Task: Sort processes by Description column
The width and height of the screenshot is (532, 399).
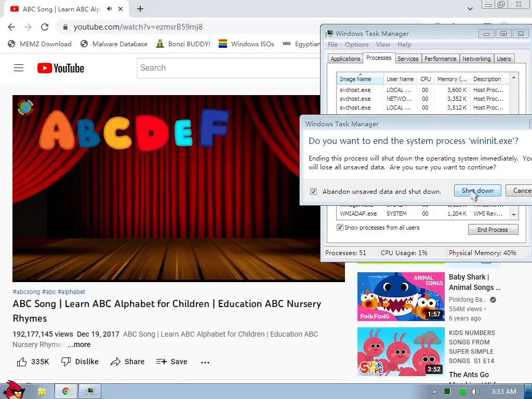Action: pyautogui.click(x=489, y=79)
